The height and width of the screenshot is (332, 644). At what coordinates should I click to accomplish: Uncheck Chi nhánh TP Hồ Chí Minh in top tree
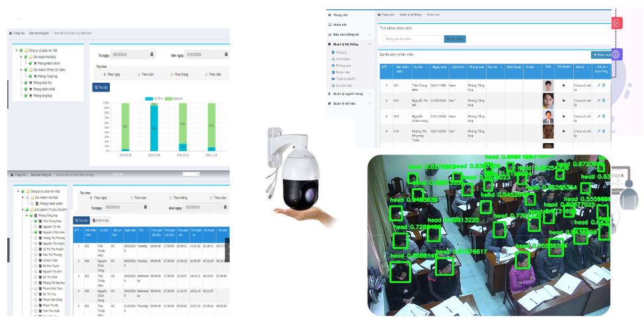[x=27, y=70]
